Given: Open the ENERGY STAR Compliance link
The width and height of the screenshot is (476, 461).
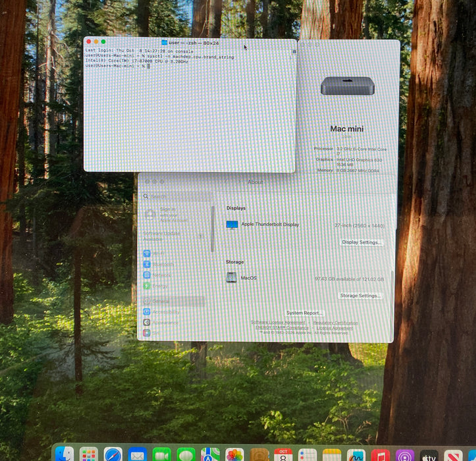Looking at the screenshot, I should (282, 327).
